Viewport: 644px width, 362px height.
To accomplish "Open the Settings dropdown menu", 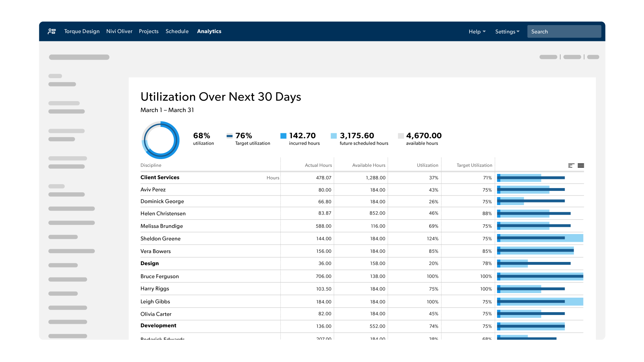I will (x=507, y=31).
